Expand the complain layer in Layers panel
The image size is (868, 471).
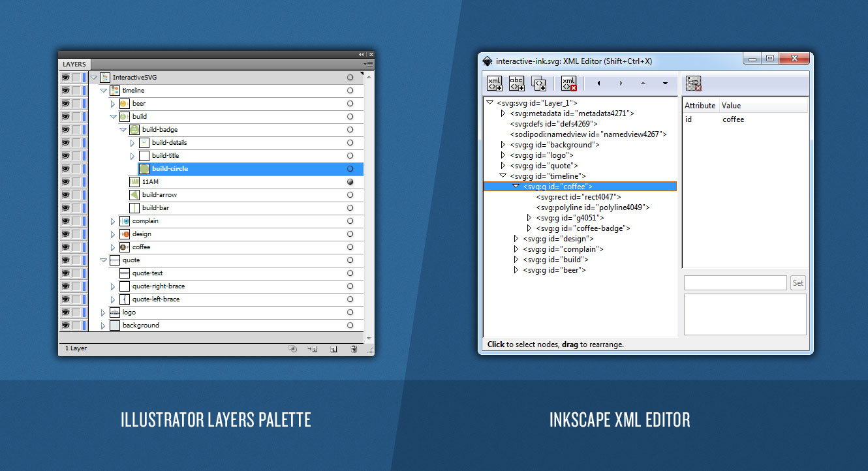[x=113, y=221]
